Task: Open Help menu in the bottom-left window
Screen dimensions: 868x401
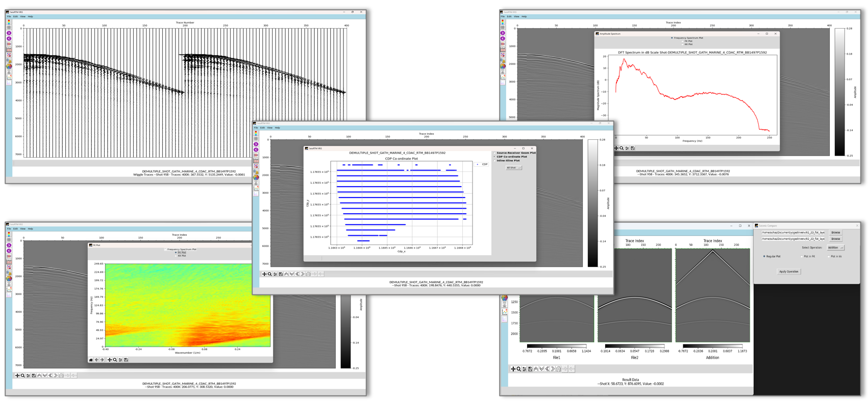Action: [30, 229]
